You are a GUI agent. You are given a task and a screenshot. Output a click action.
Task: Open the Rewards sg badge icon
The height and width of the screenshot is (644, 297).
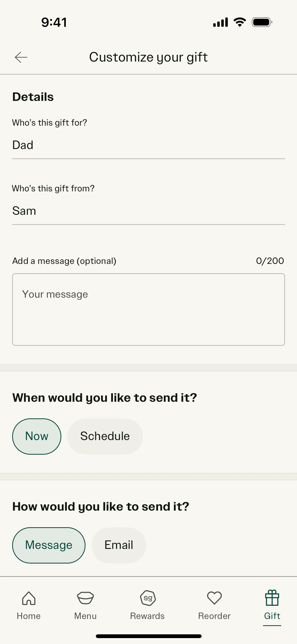148,598
